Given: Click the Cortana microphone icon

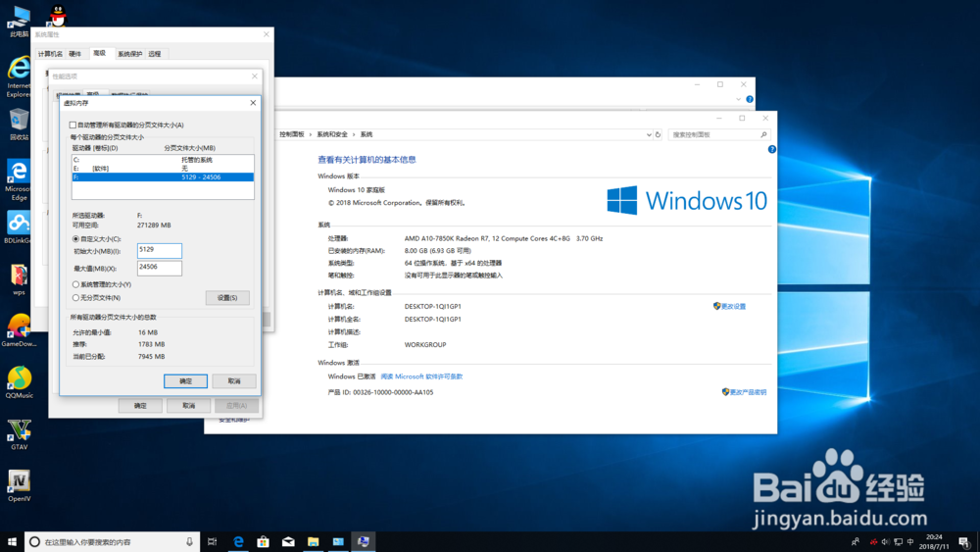Looking at the screenshot, I should [x=189, y=542].
